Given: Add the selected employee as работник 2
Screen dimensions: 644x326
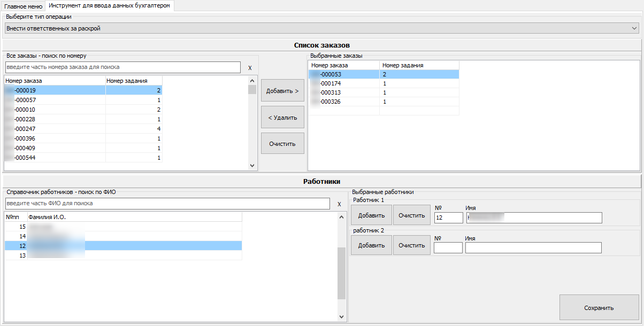Looking at the screenshot, I should (x=371, y=246).
